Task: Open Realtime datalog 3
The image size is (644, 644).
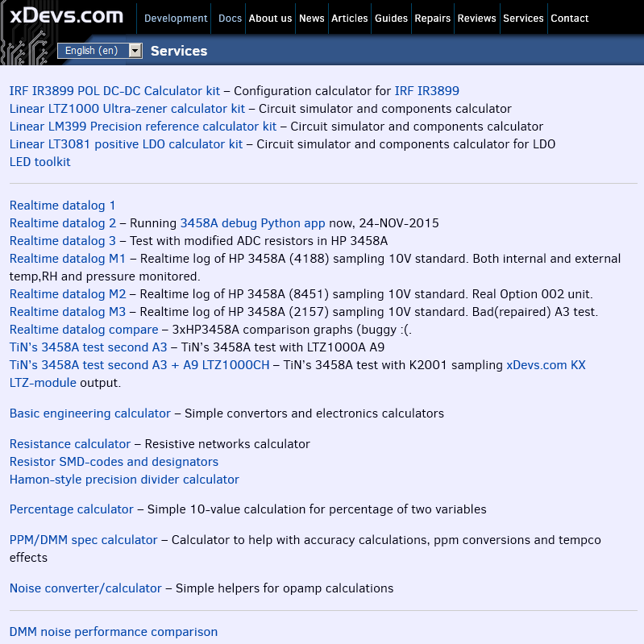Action: pos(63,241)
